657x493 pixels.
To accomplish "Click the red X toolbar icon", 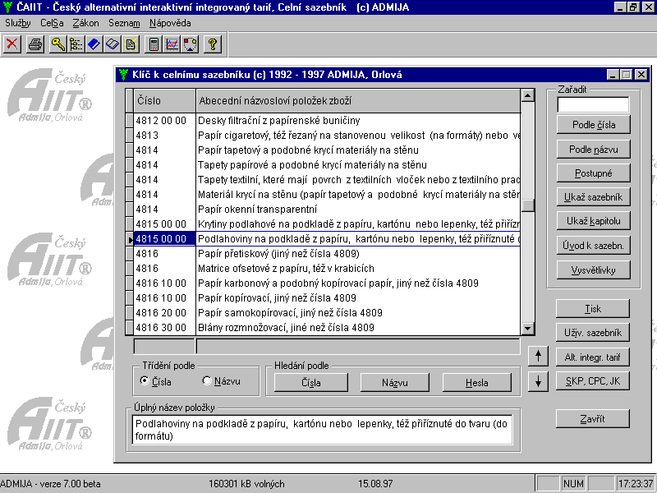I will (x=12, y=44).
